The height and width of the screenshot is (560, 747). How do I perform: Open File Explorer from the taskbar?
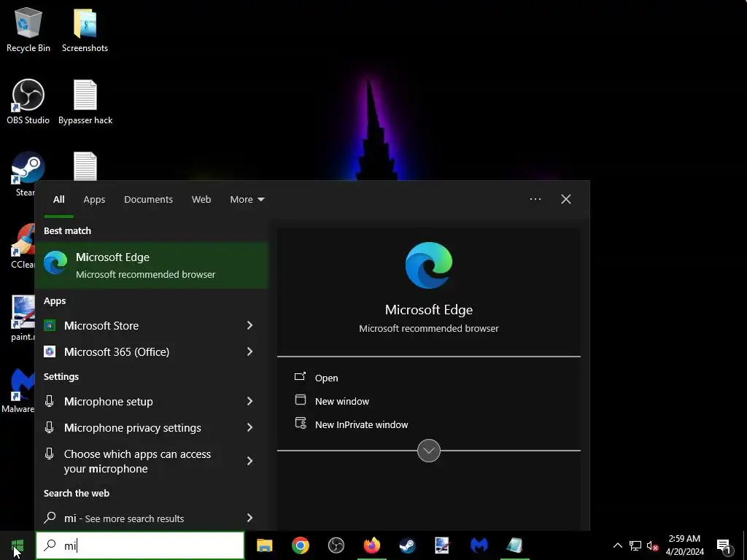point(264,545)
